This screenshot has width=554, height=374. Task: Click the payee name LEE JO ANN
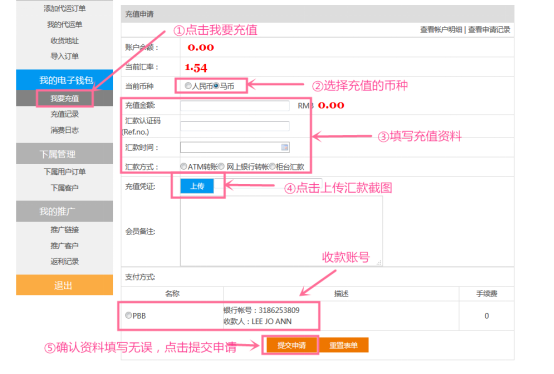(271, 321)
